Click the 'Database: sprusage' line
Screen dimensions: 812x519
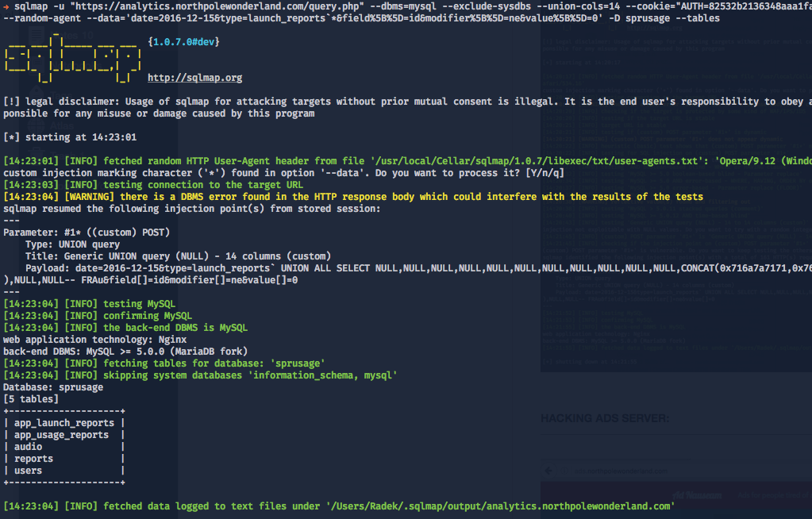pos(53,387)
